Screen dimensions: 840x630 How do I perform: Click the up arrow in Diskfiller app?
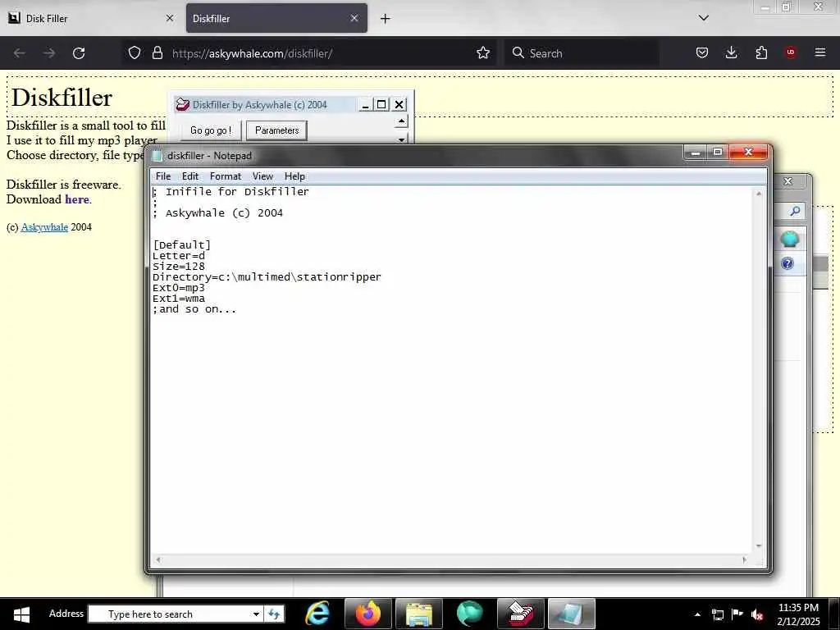401,121
